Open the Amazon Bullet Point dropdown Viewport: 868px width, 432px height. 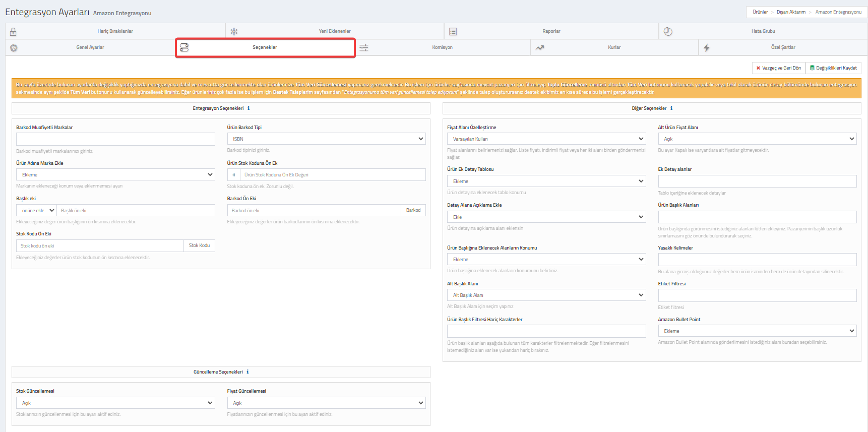757,331
